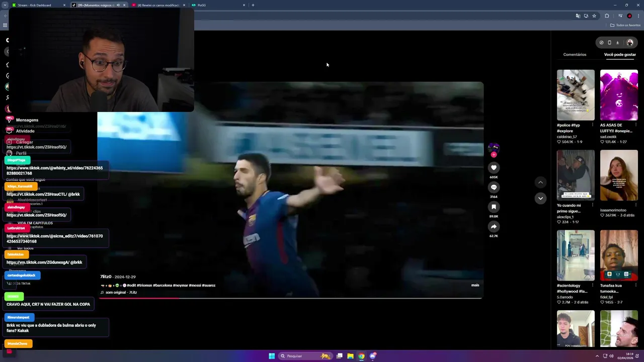Open AS ASAS DE LUFFY thumbnail
Screen dimensions: 644x362
coord(619,95)
